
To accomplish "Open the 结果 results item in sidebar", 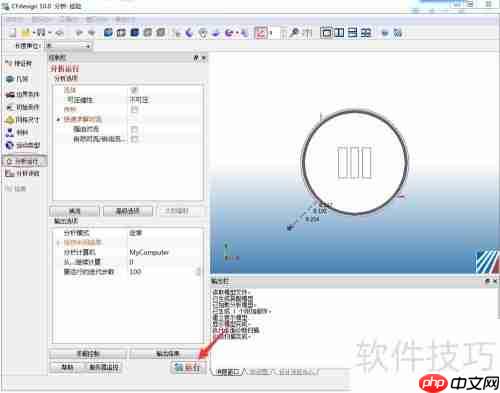I will click(x=16, y=189).
